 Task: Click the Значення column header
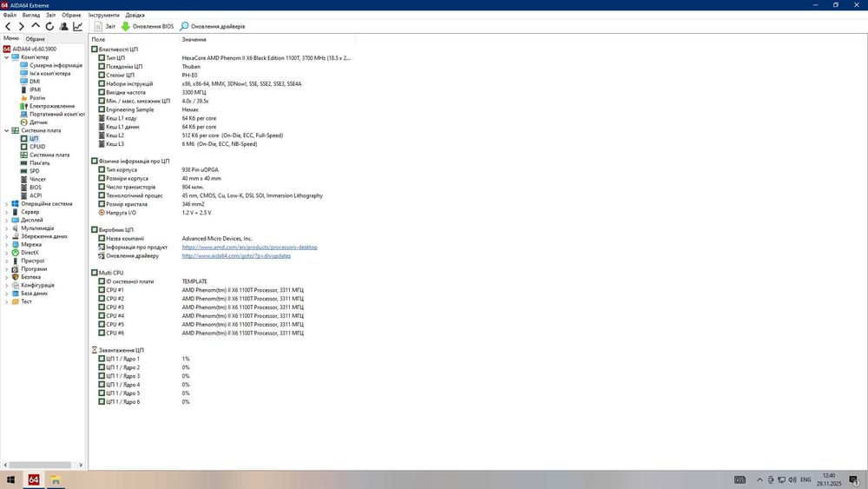pyautogui.click(x=266, y=39)
